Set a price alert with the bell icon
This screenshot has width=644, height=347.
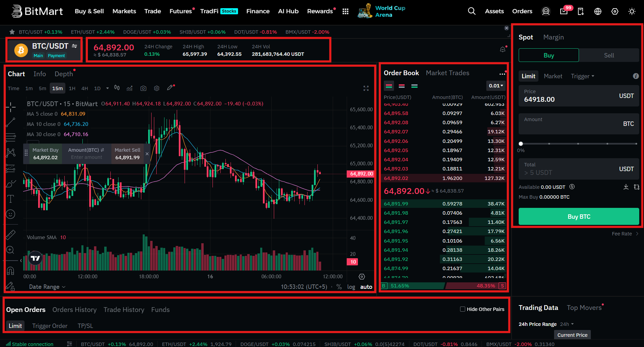[503, 50]
